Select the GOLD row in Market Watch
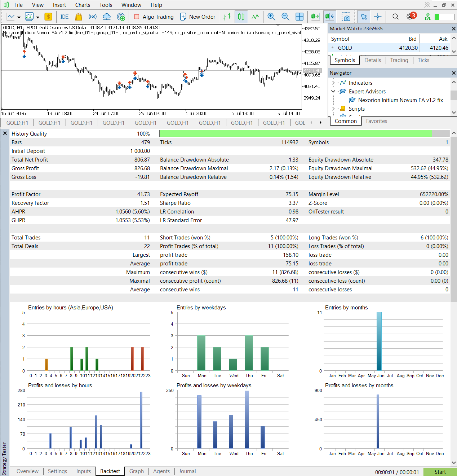 390,48
